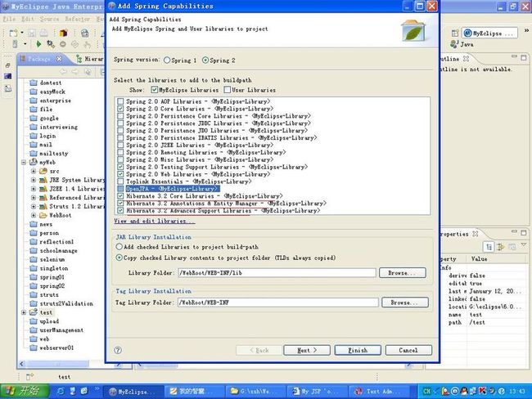
Task: Open the Internet Explorer quick launch icon
Action: (61, 391)
